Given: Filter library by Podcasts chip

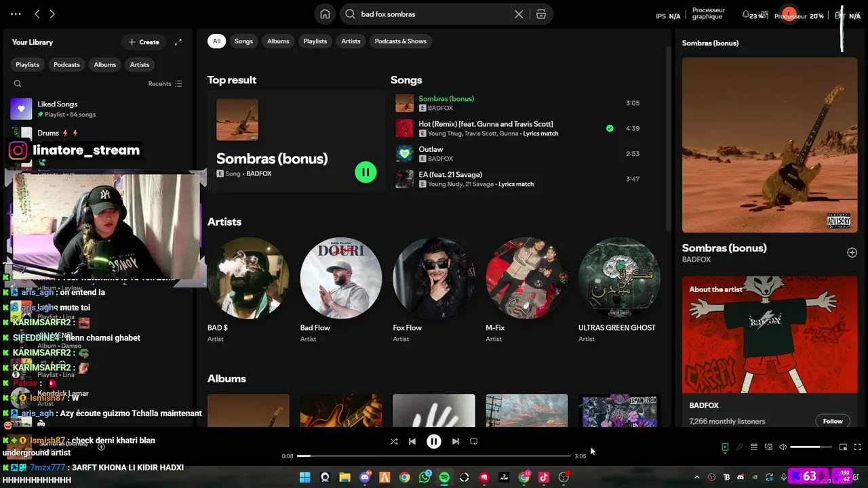Looking at the screenshot, I should point(66,64).
